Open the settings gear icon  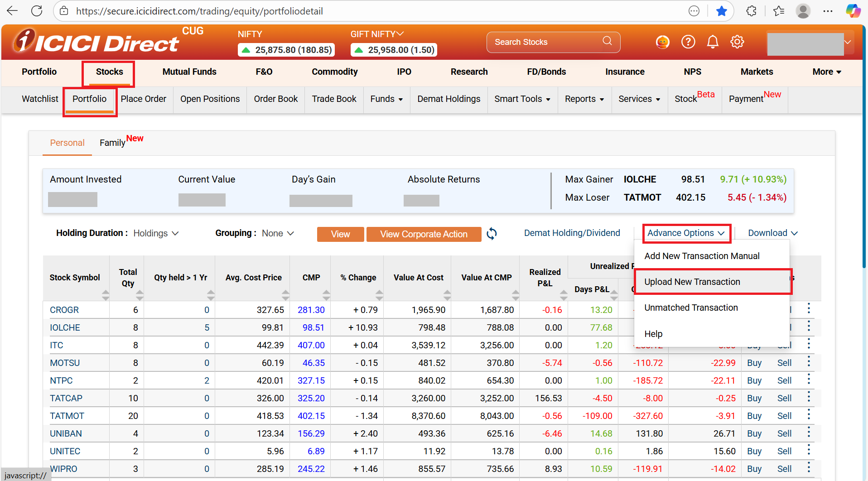click(x=737, y=42)
